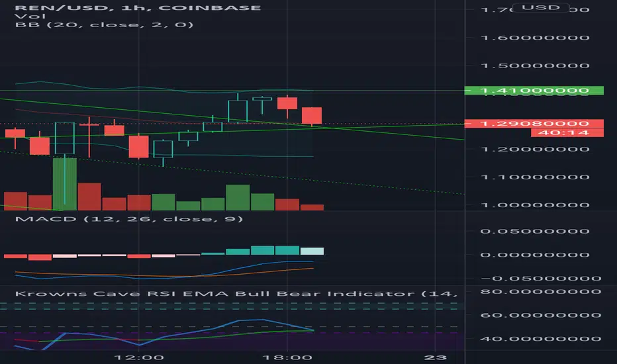Select the 80.00000000 RSI axis label
The image size is (617, 364).
pos(541,292)
